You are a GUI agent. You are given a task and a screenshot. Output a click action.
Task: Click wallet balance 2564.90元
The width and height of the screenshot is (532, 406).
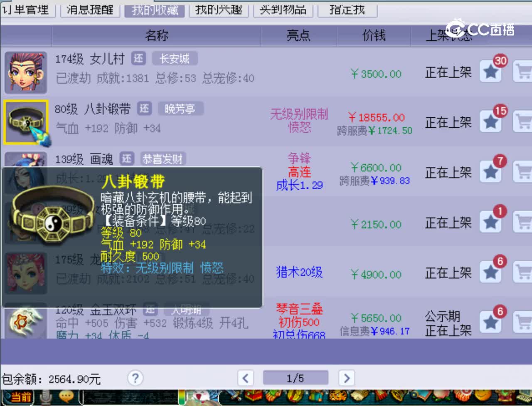click(x=74, y=379)
